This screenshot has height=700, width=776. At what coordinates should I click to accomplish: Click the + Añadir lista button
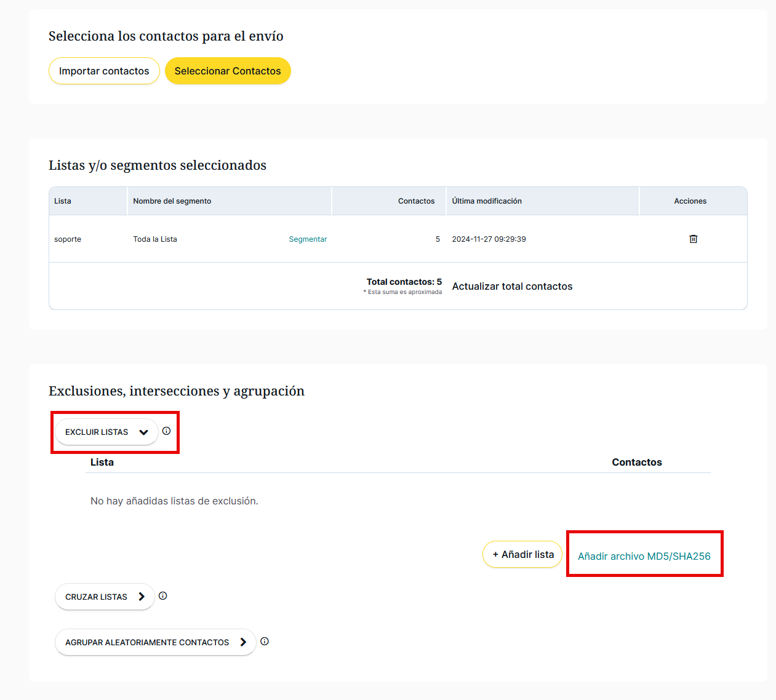522,555
